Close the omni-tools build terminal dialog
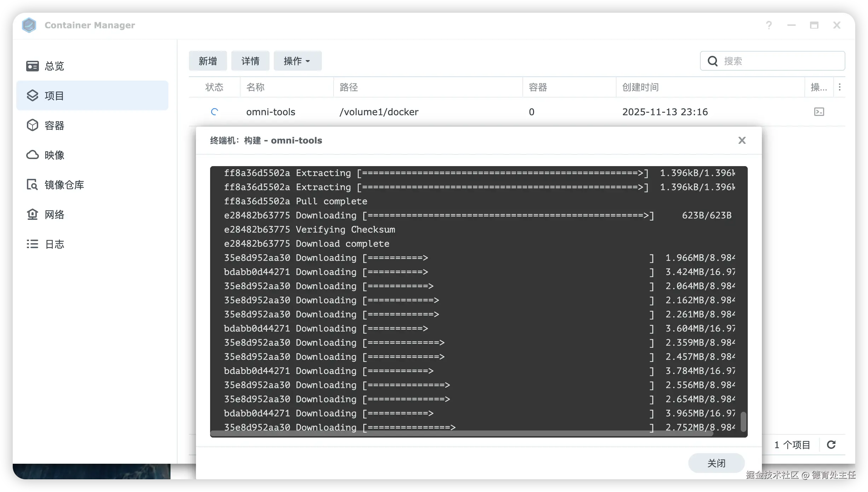The image size is (868, 492). (742, 141)
